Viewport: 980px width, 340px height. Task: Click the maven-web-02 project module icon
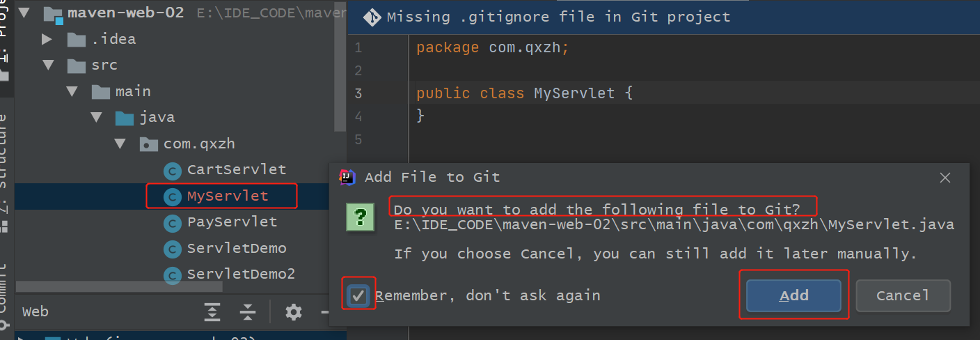coord(53,13)
